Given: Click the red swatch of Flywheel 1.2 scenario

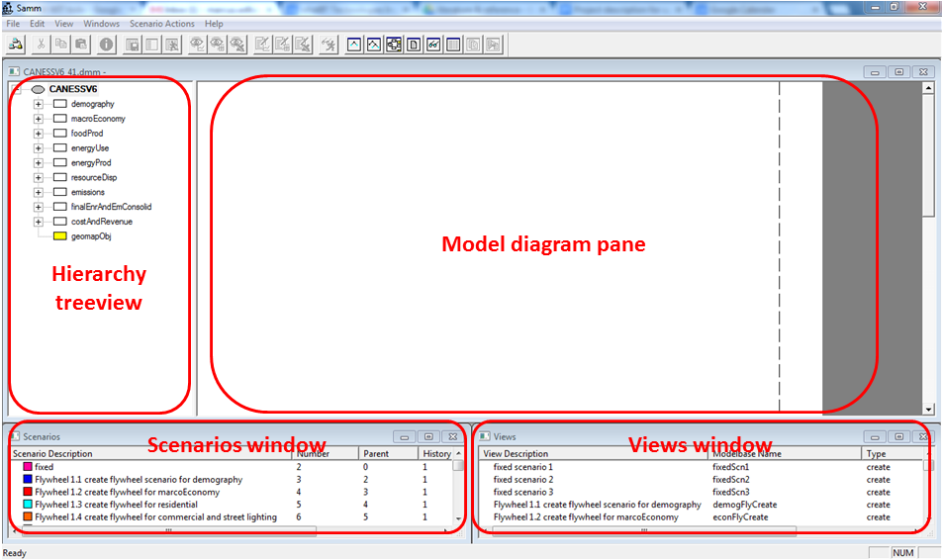Looking at the screenshot, I should point(27,492).
